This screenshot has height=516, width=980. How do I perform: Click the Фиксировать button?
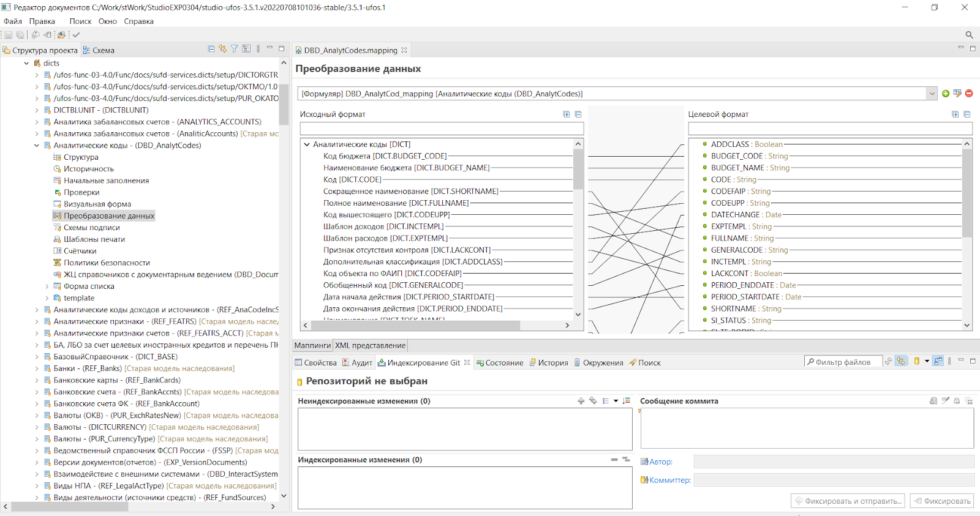pyautogui.click(x=942, y=501)
